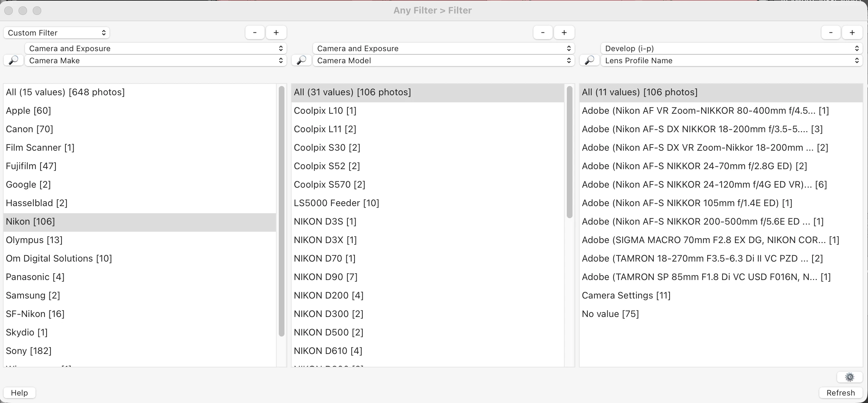This screenshot has height=403, width=868.
Task: Select Sony [182] camera make
Action: [x=140, y=351]
